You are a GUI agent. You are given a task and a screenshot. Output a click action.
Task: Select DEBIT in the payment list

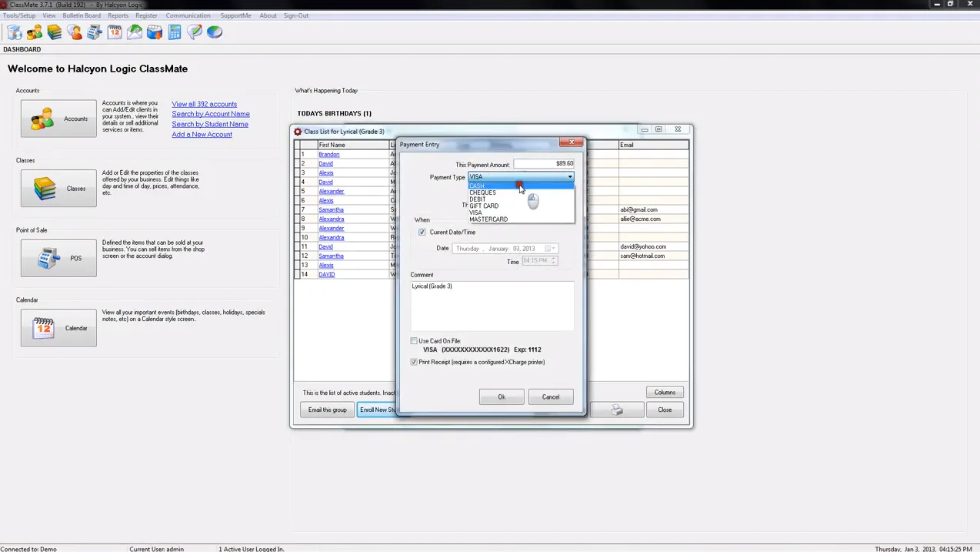click(x=477, y=199)
